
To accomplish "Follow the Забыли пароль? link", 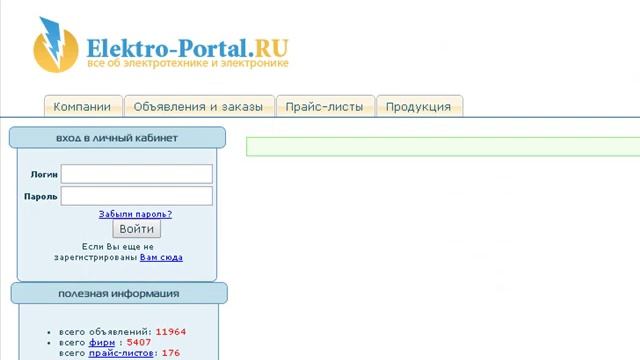I will click(x=135, y=214).
